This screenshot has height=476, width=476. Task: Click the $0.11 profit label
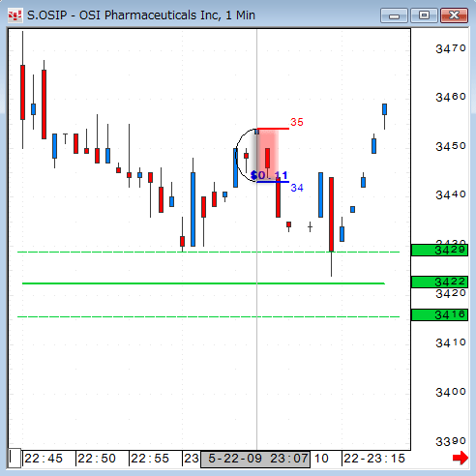pyautogui.click(x=269, y=175)
